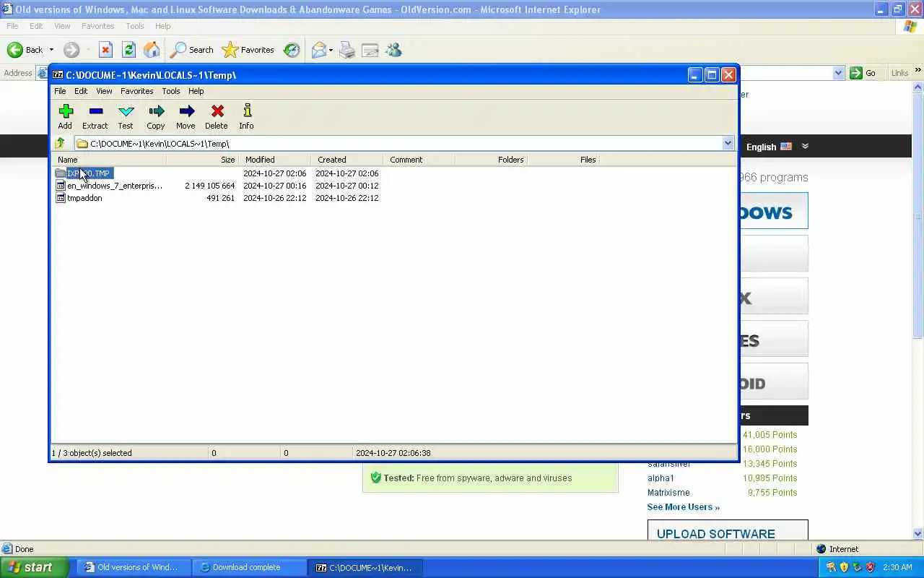The image size is (924, 578).
Task: Open Search pane in Internet Explorer
Action: [191, 50]
